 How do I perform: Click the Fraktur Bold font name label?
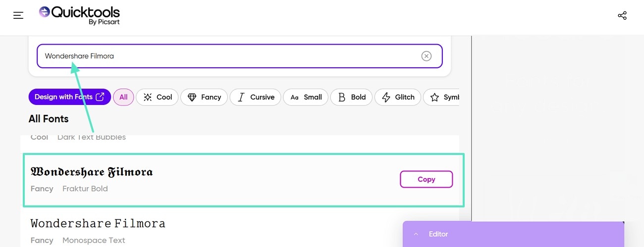point(85,189)
